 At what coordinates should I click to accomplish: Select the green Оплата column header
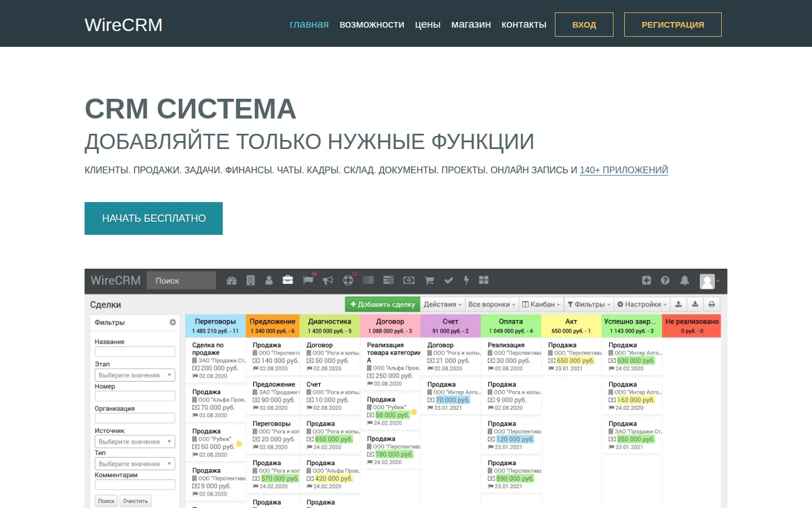pyautogui.click(x=511, y=326)
